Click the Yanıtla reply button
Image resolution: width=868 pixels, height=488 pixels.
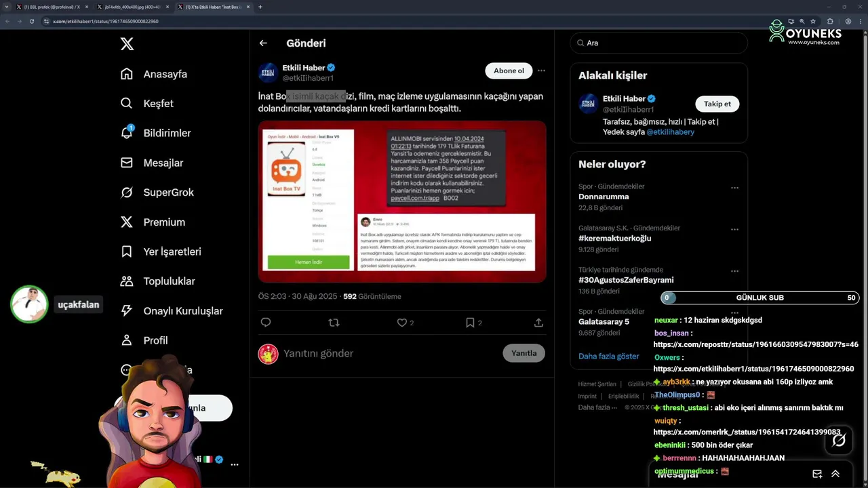coord(524,353)
